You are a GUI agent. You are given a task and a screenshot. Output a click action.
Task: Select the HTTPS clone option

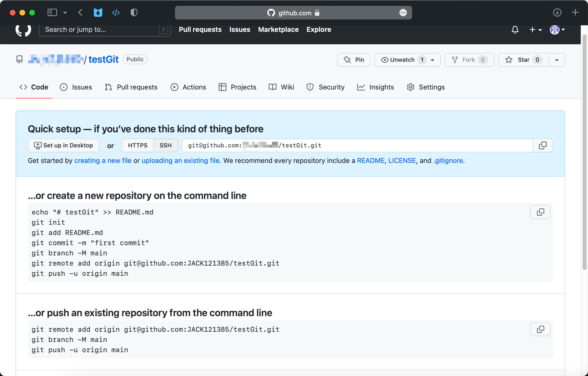click(x=138, y=145)
